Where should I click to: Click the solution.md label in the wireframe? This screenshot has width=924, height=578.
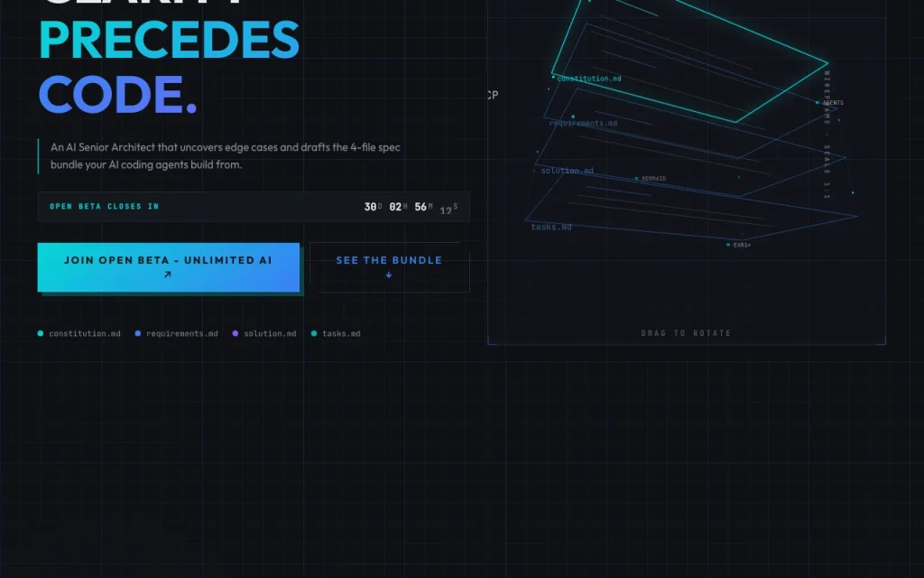(567, 171)
